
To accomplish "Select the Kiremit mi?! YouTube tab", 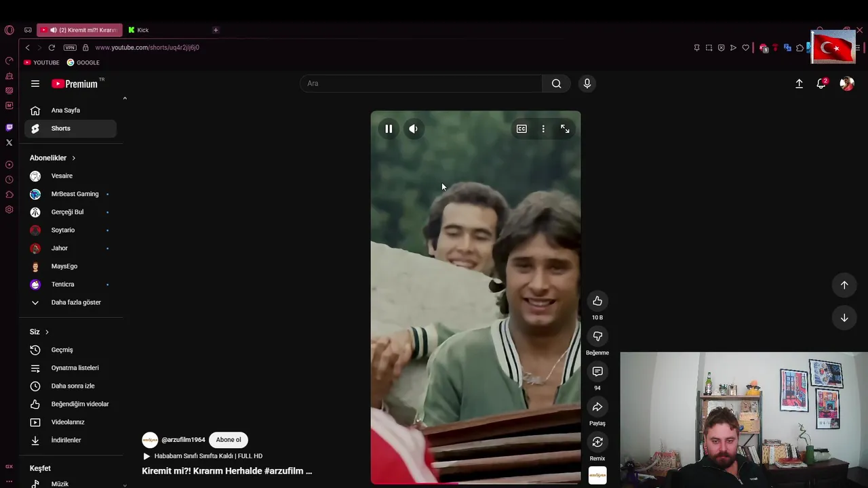I will click(80, 30).
